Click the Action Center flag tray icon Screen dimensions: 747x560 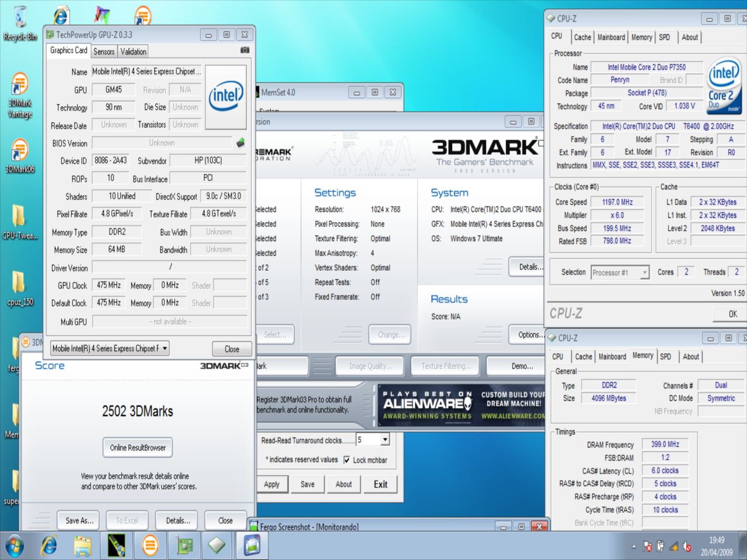coord(647,547)
